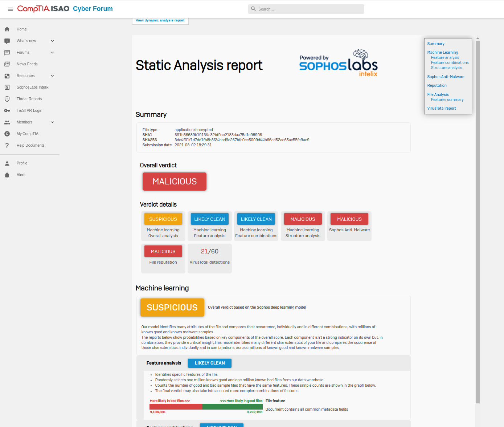The height and width of the screenshot is (427, 504).
Task: Expand the Resources submenu arrow
Action: (52, 76)
